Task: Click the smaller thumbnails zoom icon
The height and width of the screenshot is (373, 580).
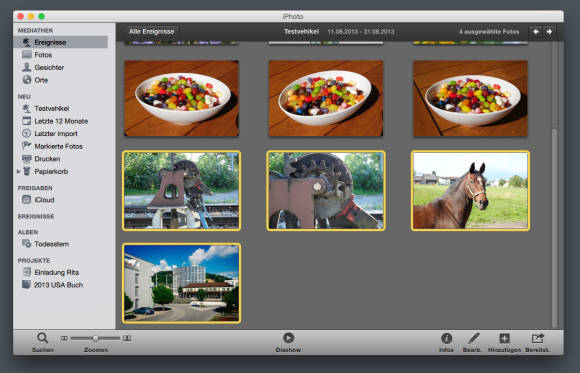Action: point(64,338)
